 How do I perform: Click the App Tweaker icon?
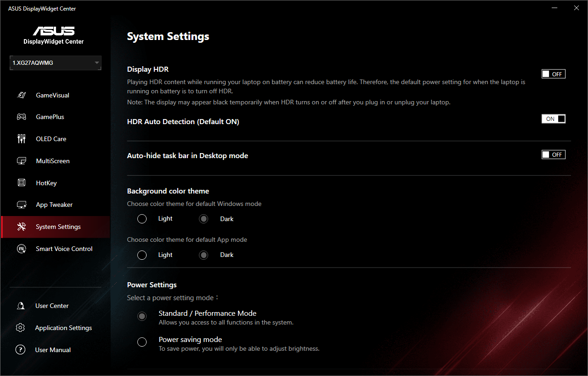point(21,205)
